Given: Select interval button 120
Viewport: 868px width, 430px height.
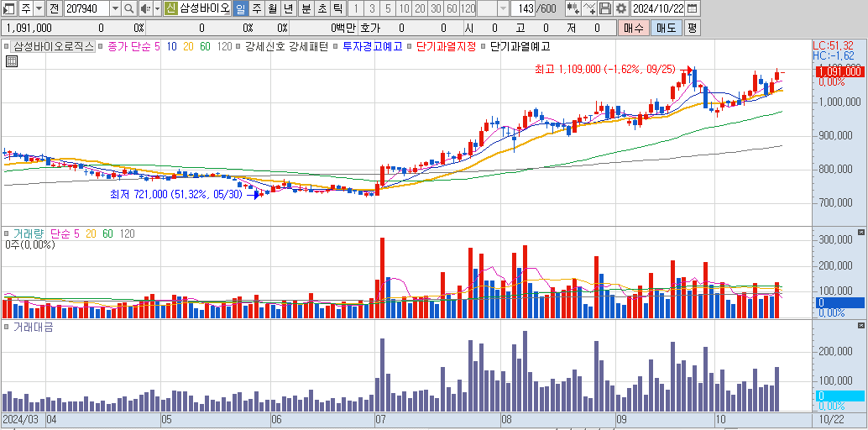Looking at the screenshot, I should click(468, 8).
